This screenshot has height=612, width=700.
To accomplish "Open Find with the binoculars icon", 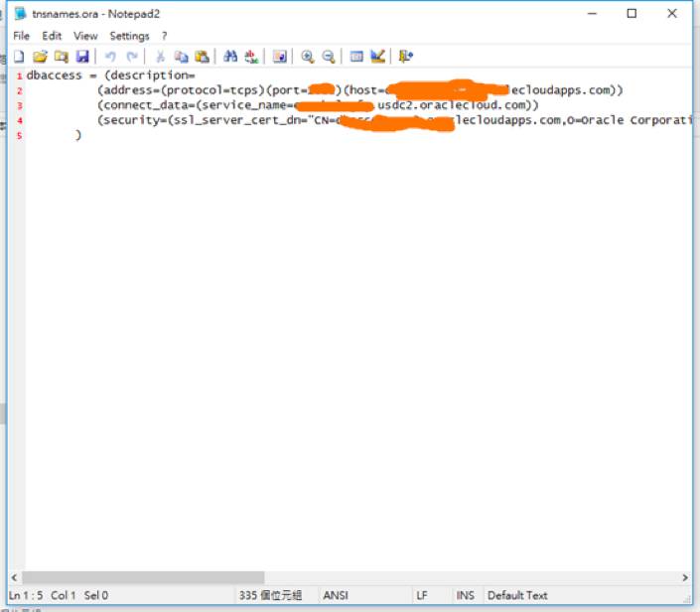I will point(230,57).
